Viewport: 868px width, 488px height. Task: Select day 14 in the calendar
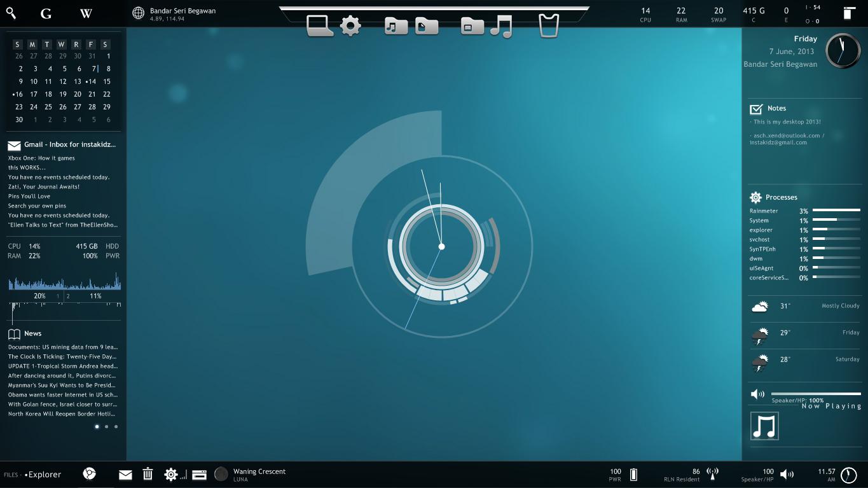click(x=92, y=81)
